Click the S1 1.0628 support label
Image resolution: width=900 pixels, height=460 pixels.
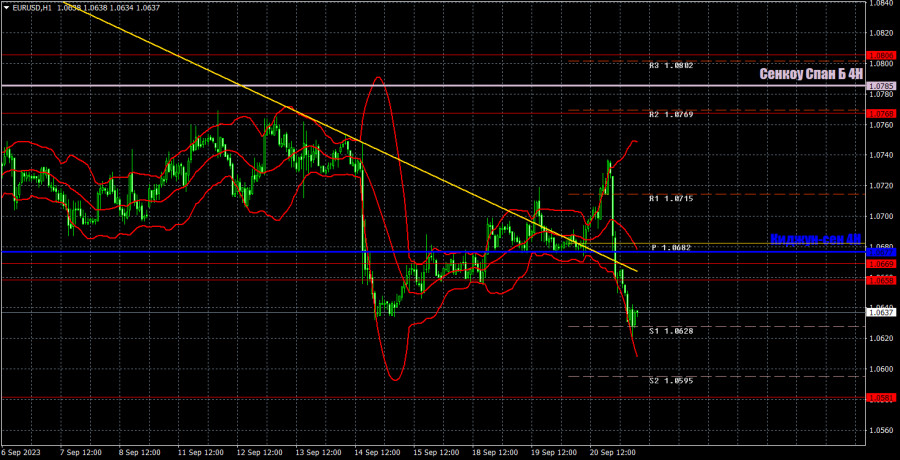pos(672,331)
